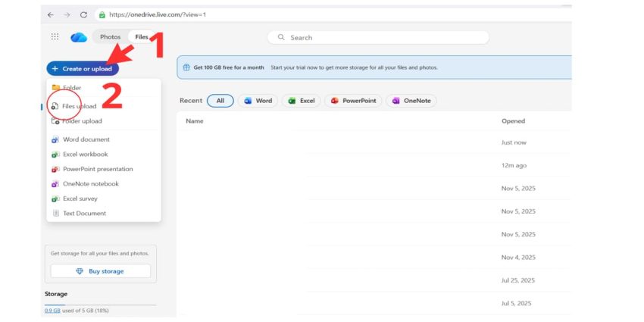Click the yellow Folder icon
Image resolution: width=644 pixels, height=322 pixels.
[55, 87]
